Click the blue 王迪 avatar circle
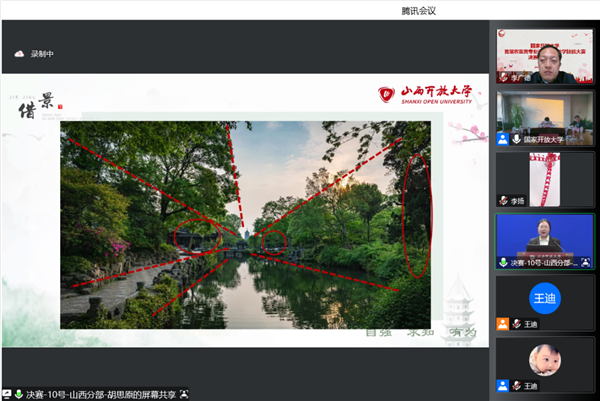Image resolution: width=600 pixels, height=401 pixels. click(x=545, y=296)
